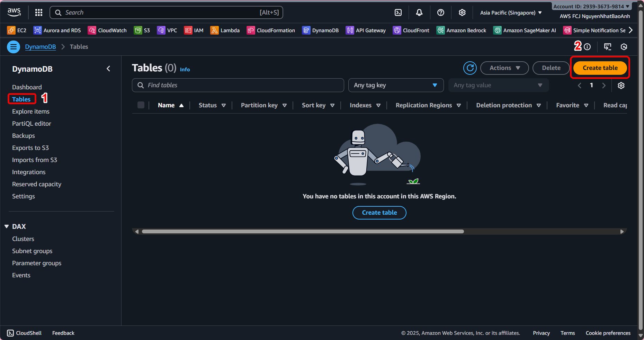Open the Any tag value dropdown
Image resolution: width=644 pixels, height=340 pixels.
498,85
